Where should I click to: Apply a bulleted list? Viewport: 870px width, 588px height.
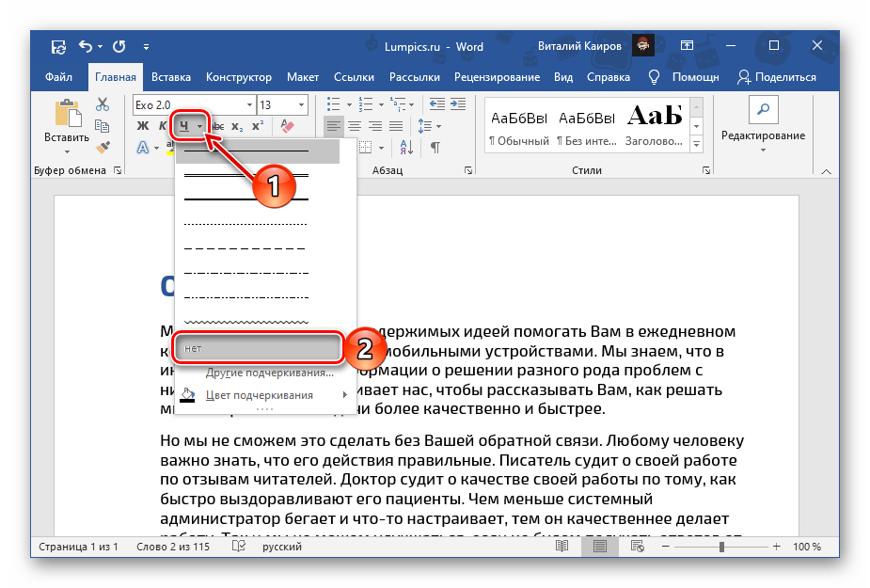[x=334, y=103]
